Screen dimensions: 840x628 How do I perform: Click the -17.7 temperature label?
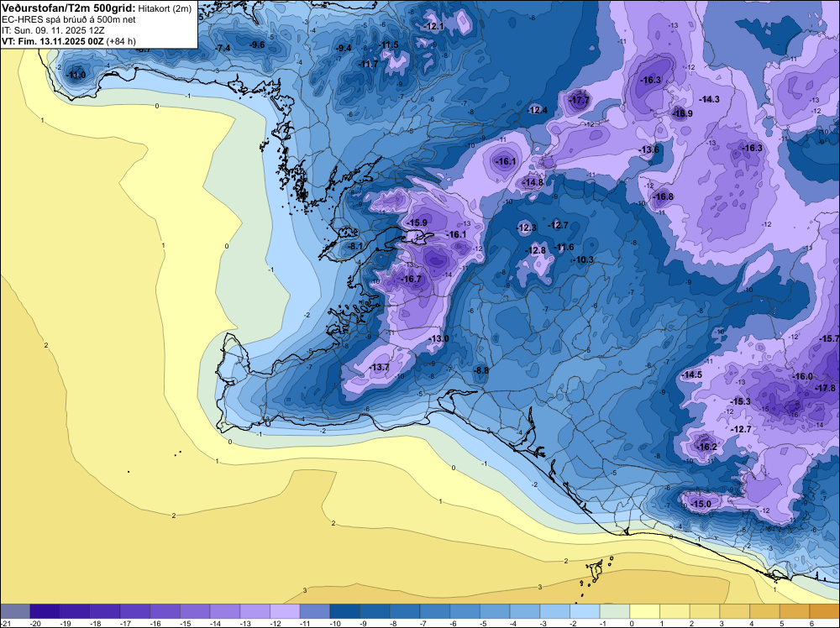pos(579,100)
